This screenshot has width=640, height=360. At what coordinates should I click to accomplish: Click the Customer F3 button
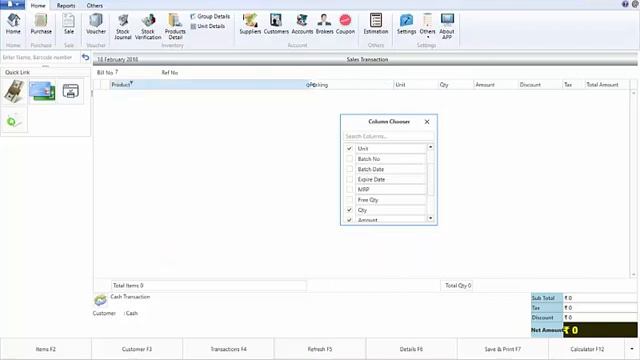[137, 349]
